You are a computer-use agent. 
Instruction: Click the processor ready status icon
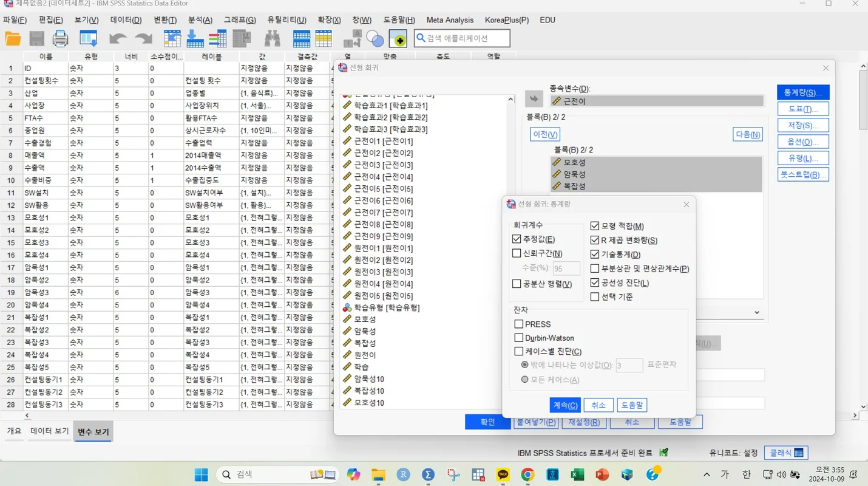coord(663,453)
